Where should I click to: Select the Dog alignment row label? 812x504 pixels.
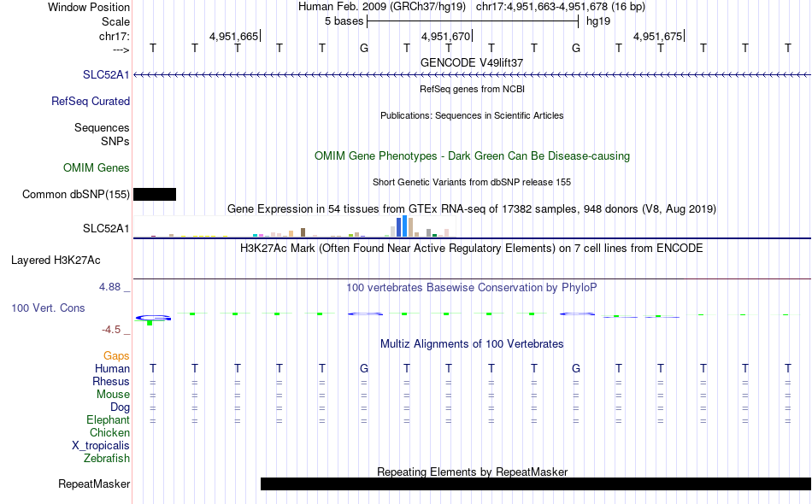[x=120, y=407]
